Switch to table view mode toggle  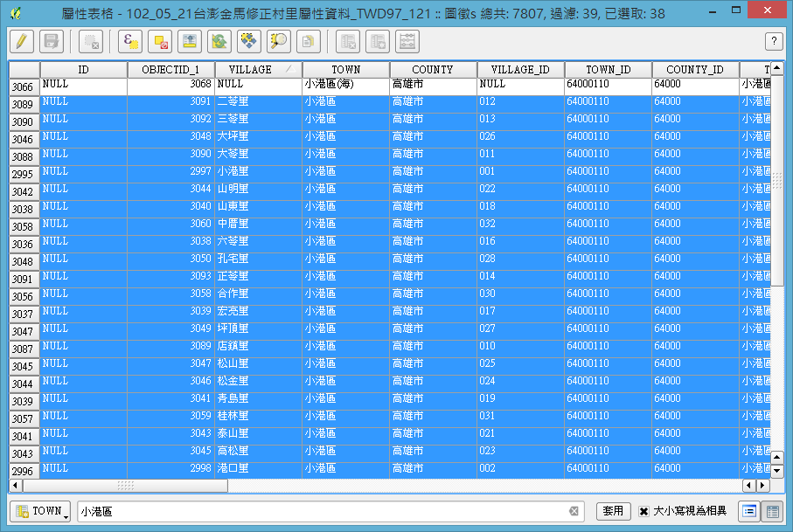773,511
